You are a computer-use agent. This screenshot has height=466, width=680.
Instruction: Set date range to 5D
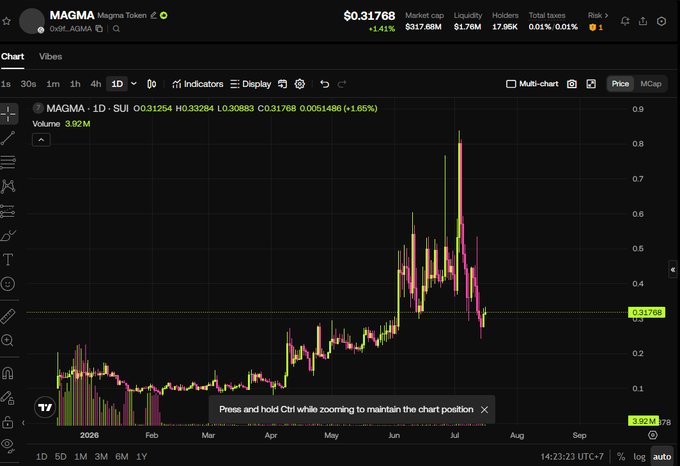point(61,456)
